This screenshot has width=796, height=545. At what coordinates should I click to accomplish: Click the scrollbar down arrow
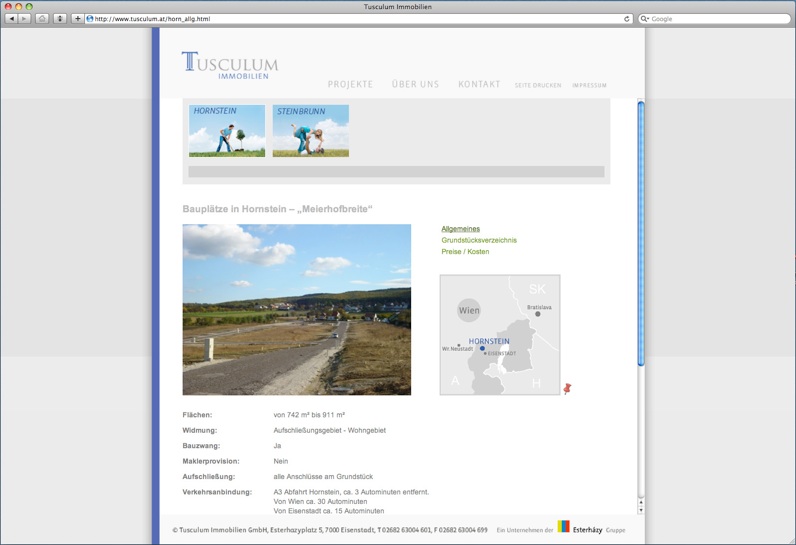641,510
